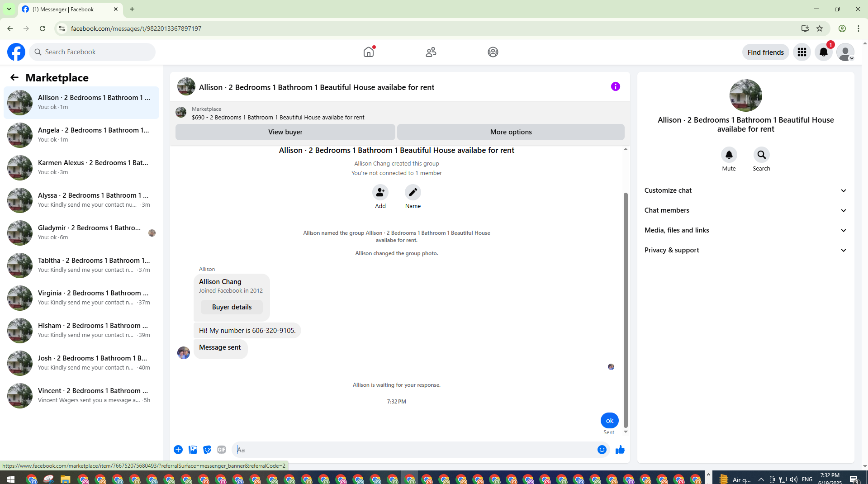Install the app from address bar icon
Viewport: 868px width, 484px height.
805,28
